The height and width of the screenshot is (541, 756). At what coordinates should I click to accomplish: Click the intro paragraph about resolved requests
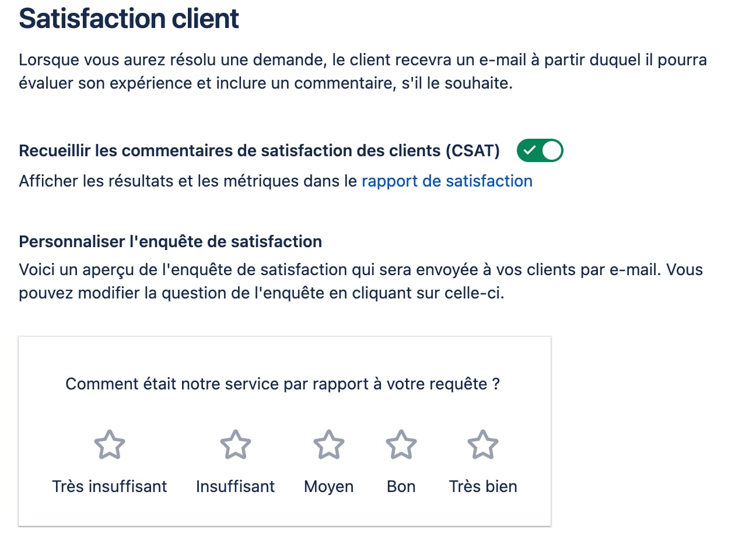click(362, 71)
